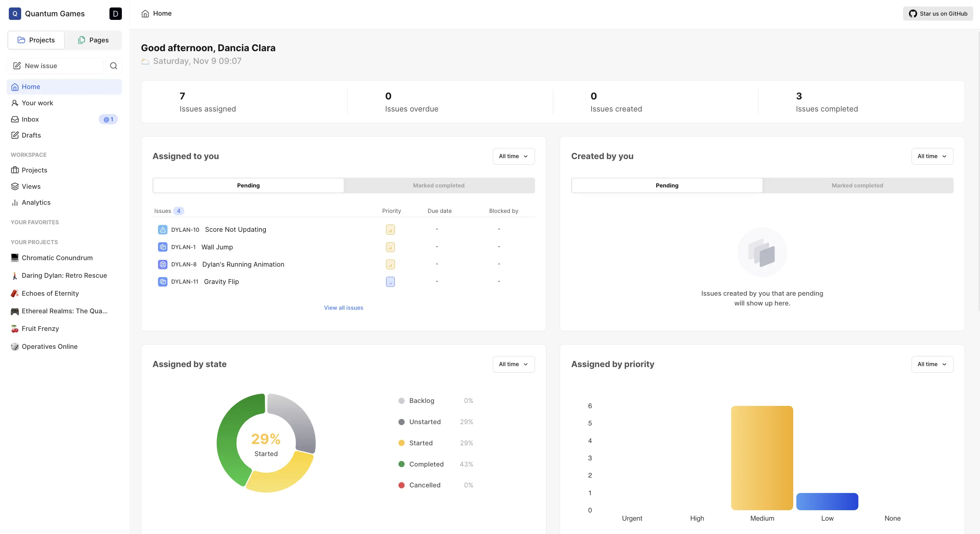Open Your work in sidebar
This screenshot has width=980, height=534.
click(x=64, y=103)
